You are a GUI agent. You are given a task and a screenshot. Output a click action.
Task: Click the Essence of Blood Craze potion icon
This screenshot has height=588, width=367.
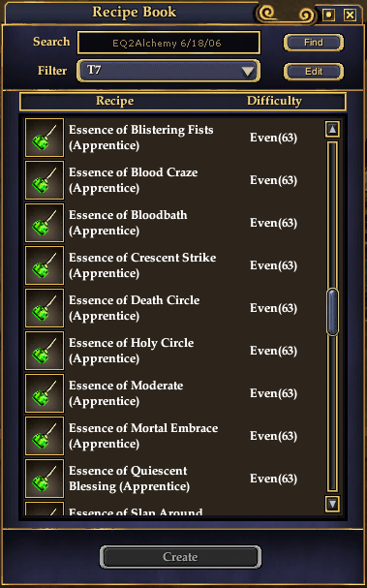tap(45, 180)
